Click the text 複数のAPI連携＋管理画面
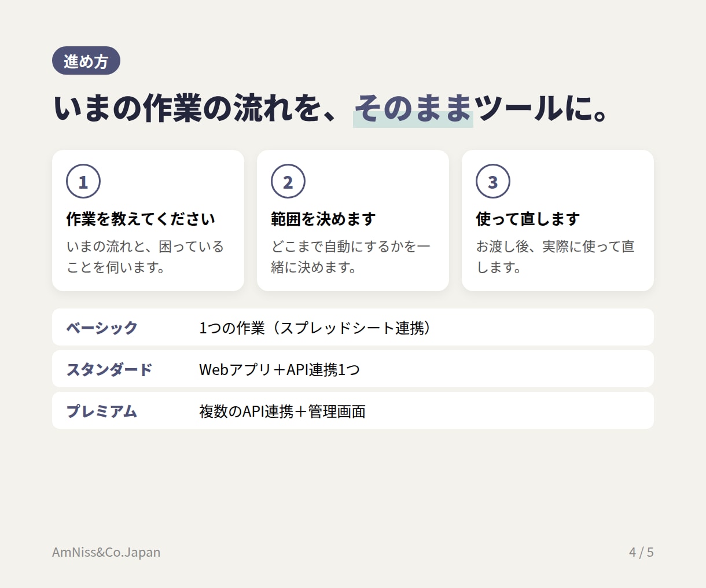 click(282, 411)
